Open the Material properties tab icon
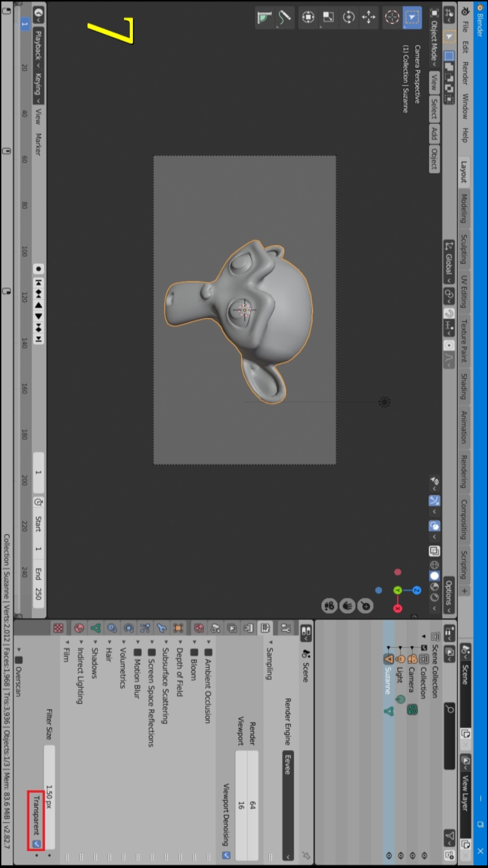 pyautogui.click(x=79, y=628)
